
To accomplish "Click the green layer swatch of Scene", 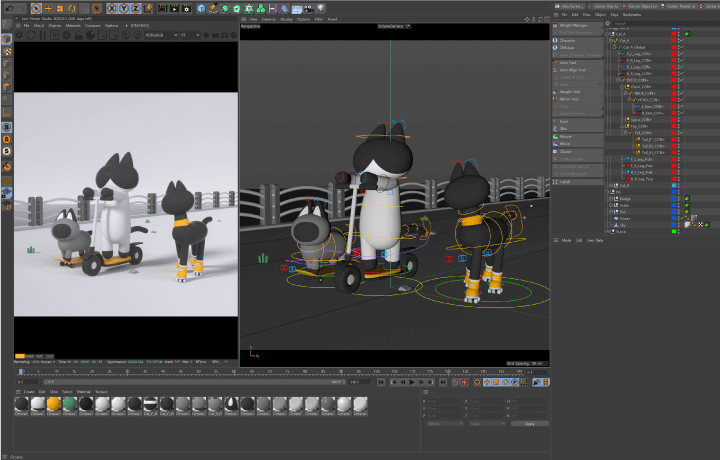I will (x=674, y=232).
